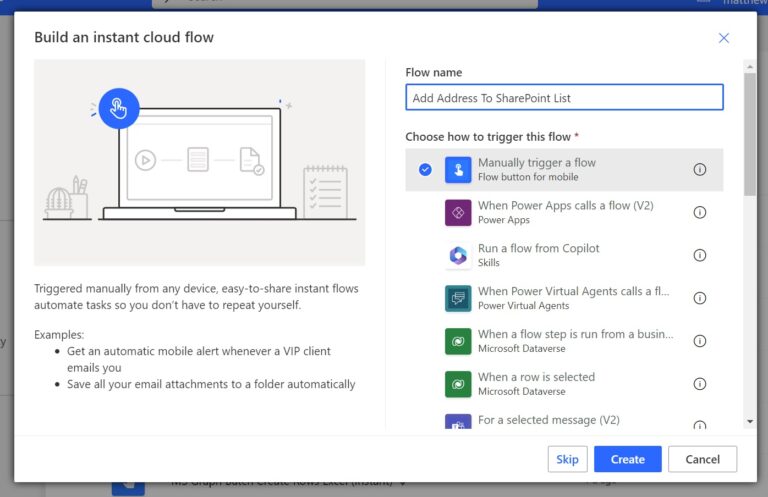
Task: Click the Power Virtual Agents icon
Action: [x=458, y=298]
